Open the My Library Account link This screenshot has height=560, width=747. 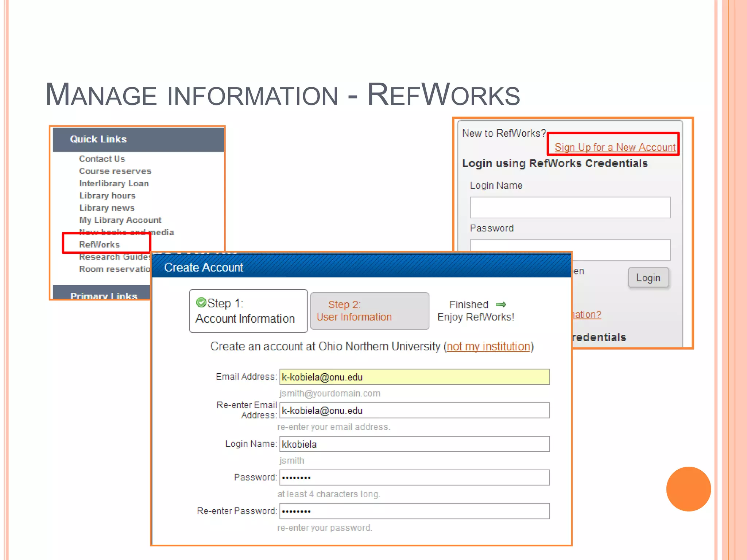(x=120, y=220)
